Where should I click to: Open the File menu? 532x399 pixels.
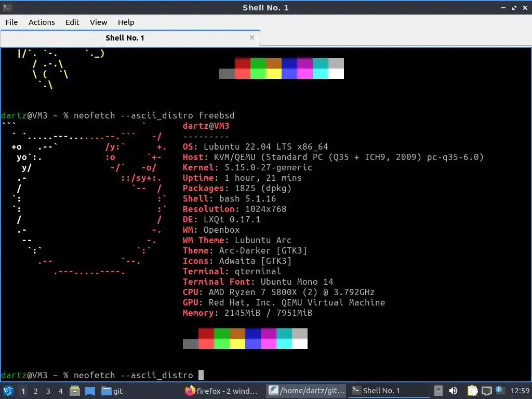pyautogui.click(x=11, y=22)
